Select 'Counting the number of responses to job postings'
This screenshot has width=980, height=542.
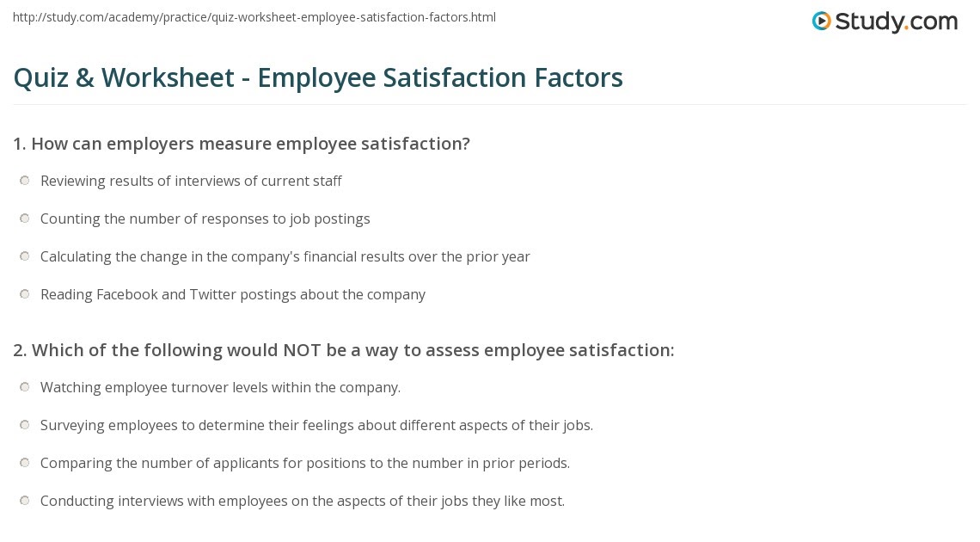click(x=24, y=219)
